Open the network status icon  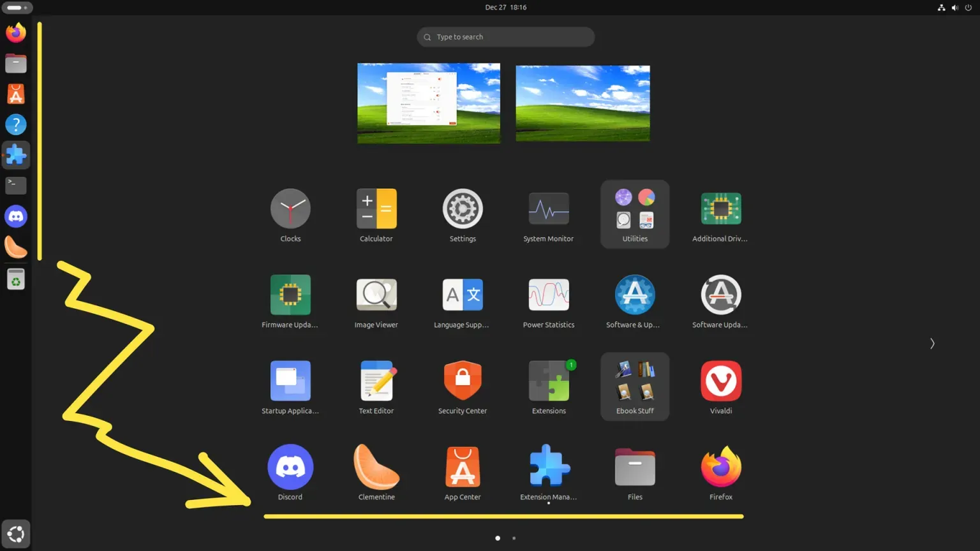(941, 8)
